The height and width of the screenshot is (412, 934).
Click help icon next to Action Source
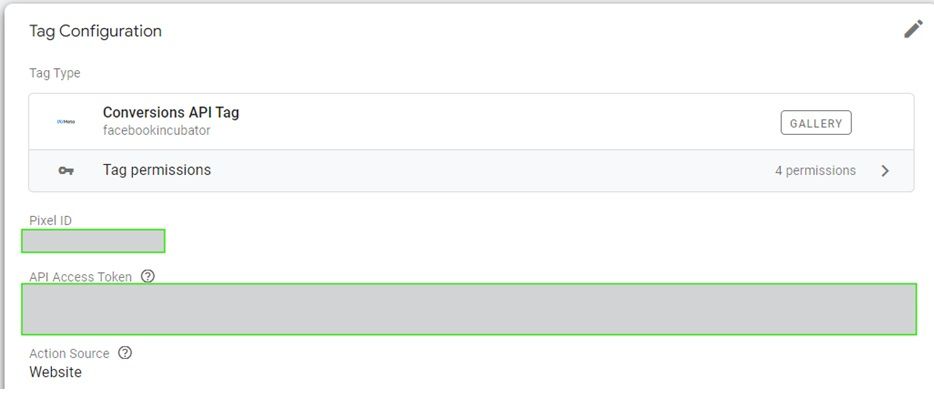125,353
